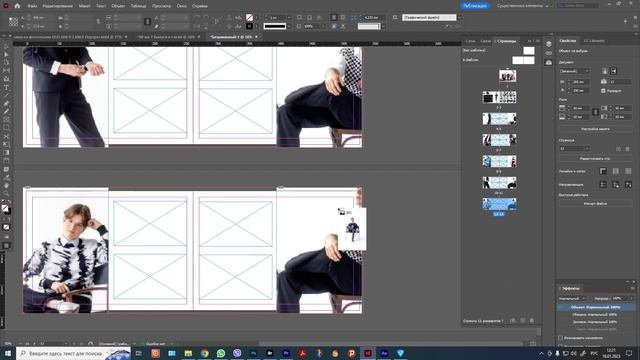Image resolution: width=640 pixels, height=360 pixels.
Task: Click the portrait orientation icon in Properties
Action: coord(604,71)
